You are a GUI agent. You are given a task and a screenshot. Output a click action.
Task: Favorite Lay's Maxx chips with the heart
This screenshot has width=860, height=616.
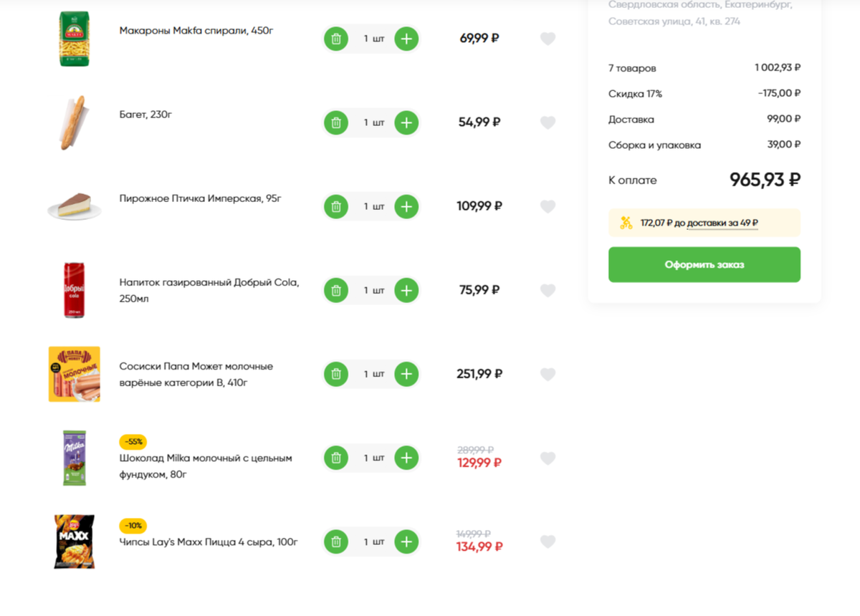click(x=548, y=542)
